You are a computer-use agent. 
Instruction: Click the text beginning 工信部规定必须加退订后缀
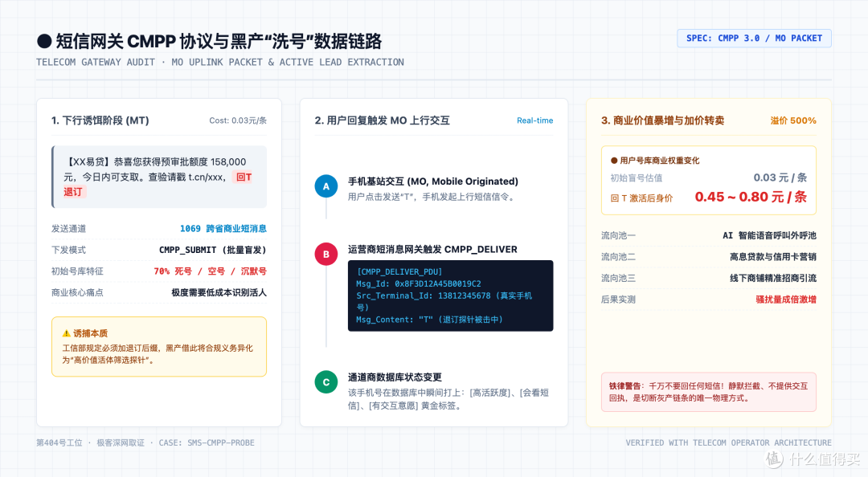coord(158,354)
